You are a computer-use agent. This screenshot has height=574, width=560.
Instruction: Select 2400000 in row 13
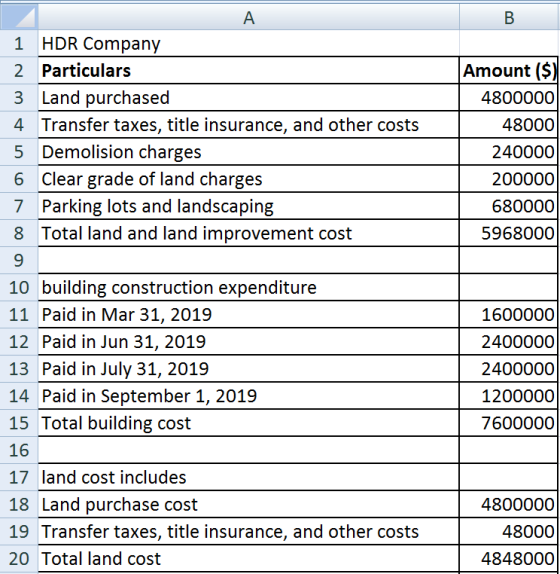pos(509,369)
